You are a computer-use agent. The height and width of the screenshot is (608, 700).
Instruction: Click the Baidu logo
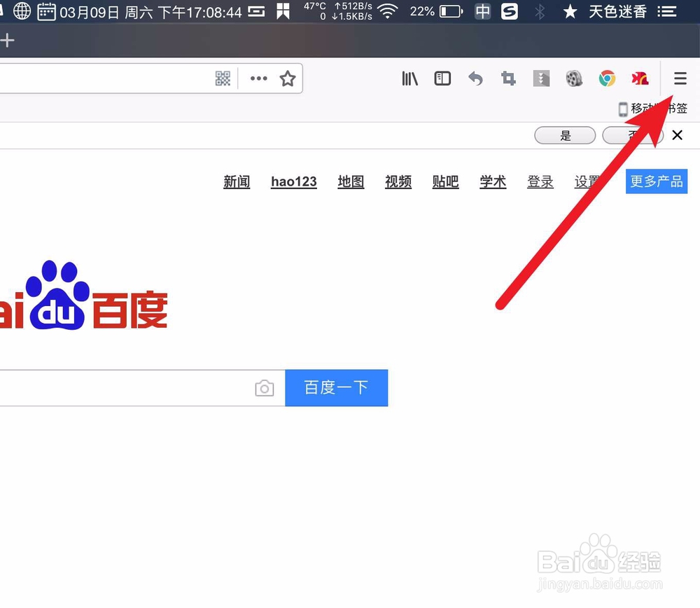tap(83, 297)
